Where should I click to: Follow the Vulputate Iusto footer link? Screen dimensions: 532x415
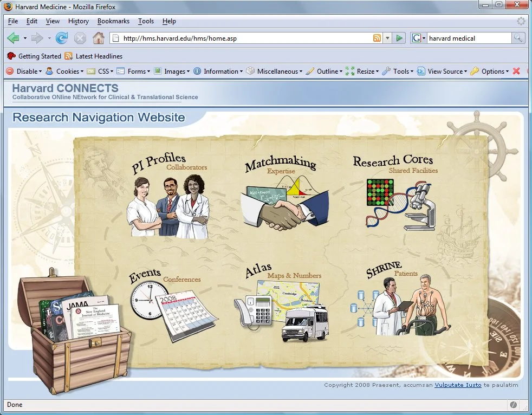click(458, 385)
